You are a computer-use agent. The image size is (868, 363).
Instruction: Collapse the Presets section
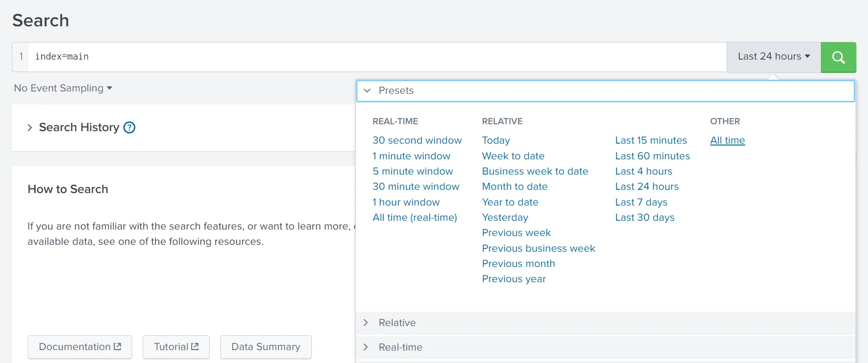point(605,91)
